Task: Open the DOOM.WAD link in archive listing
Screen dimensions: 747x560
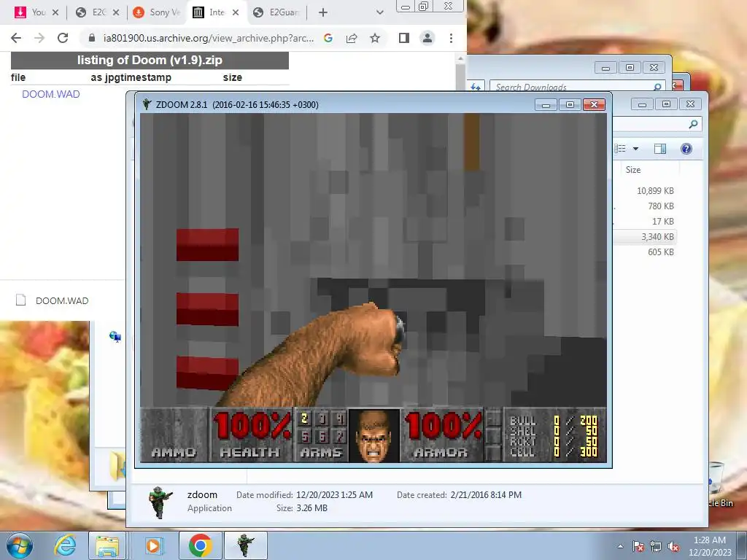Action: (51, 94)
